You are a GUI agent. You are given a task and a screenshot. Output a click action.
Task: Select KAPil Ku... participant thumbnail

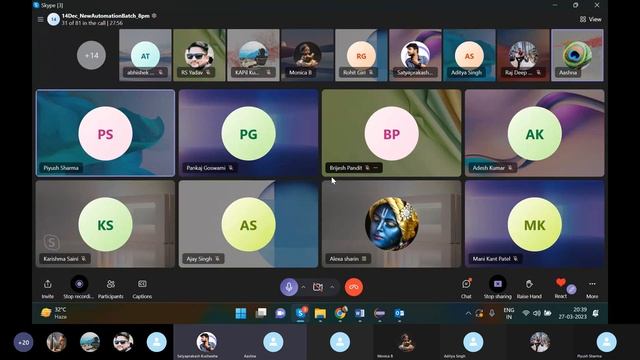point(253,55)
